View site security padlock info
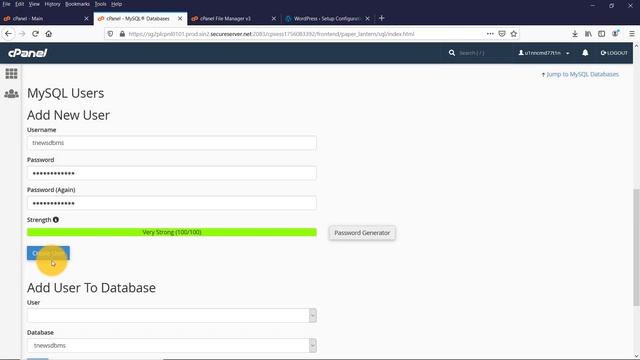Viewport: 640px width, 360px height. (122, 34)
